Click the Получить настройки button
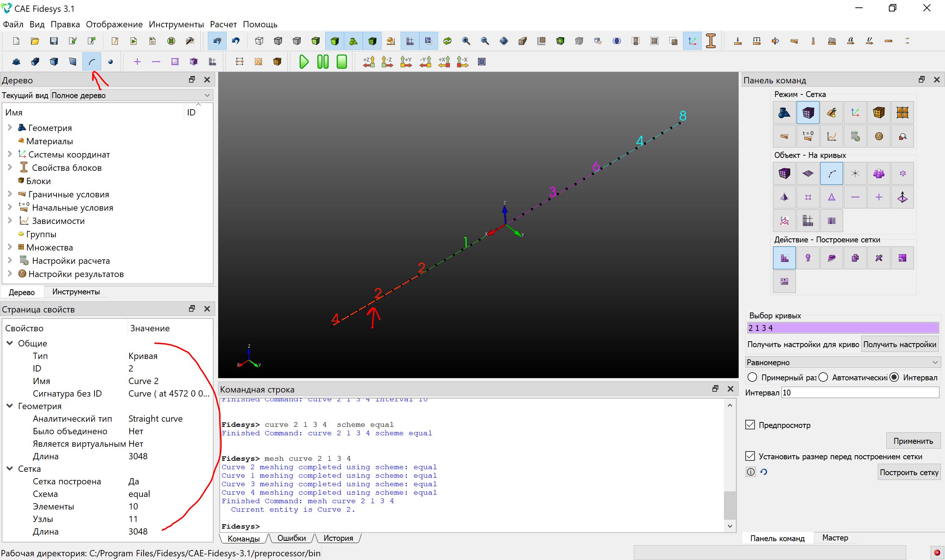945x560 pixels. tap(900, 345)
